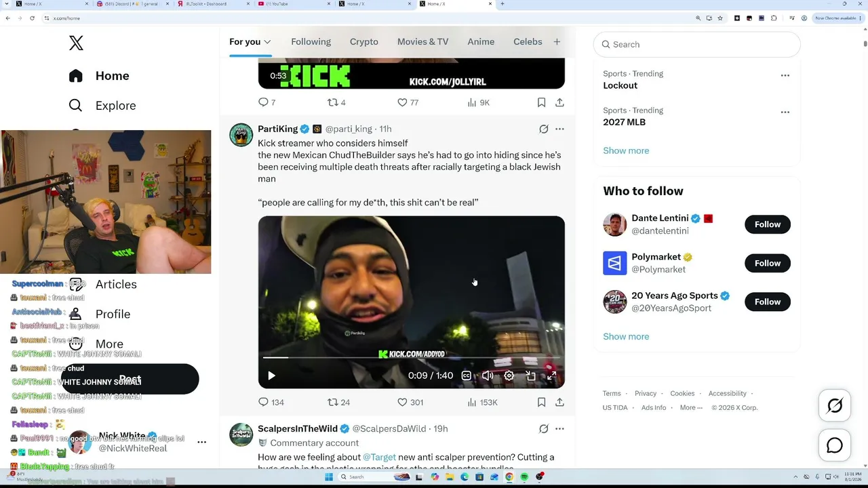The height and width of the screenshot is (488, 868).
Task: Enable picture-in-picture on the video
Action: pos(531,375)
